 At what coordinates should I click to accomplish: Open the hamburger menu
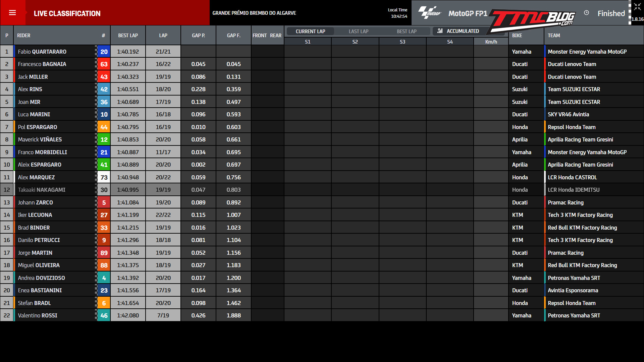click(x=12, y=13)
